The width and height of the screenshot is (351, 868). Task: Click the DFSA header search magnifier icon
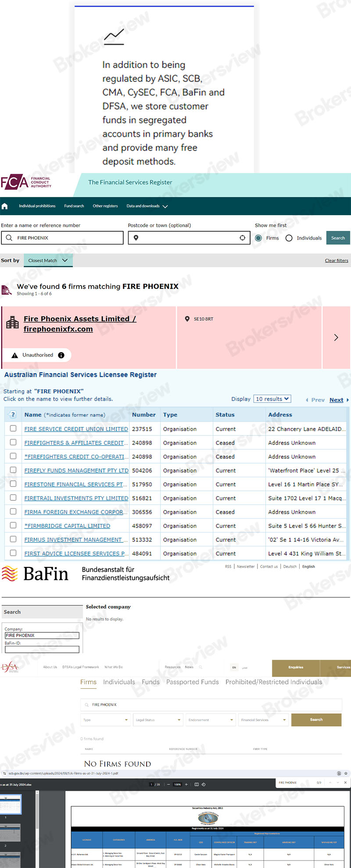(x=201, y=667)
